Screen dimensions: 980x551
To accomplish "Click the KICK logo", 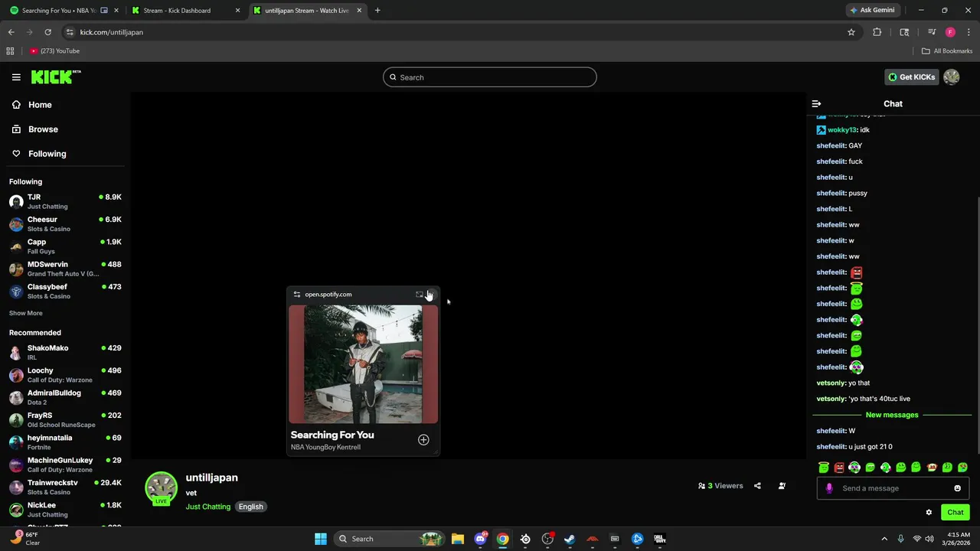I will [56, 77].
